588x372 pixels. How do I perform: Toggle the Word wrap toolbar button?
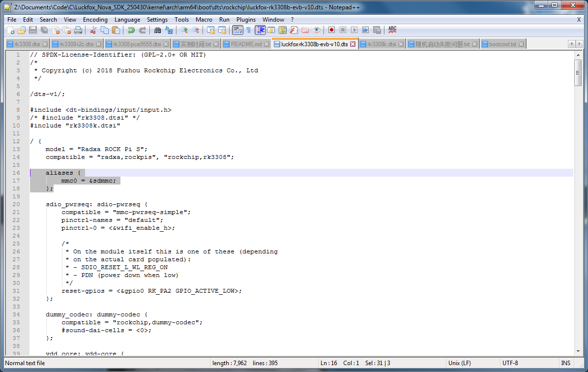click(x=237, y=30)
